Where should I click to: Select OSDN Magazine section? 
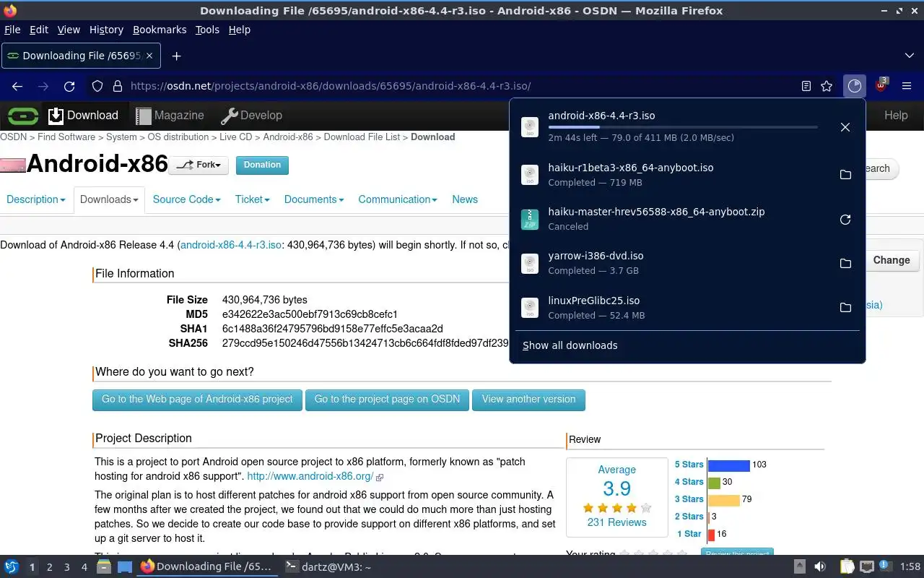click(170, 116)
